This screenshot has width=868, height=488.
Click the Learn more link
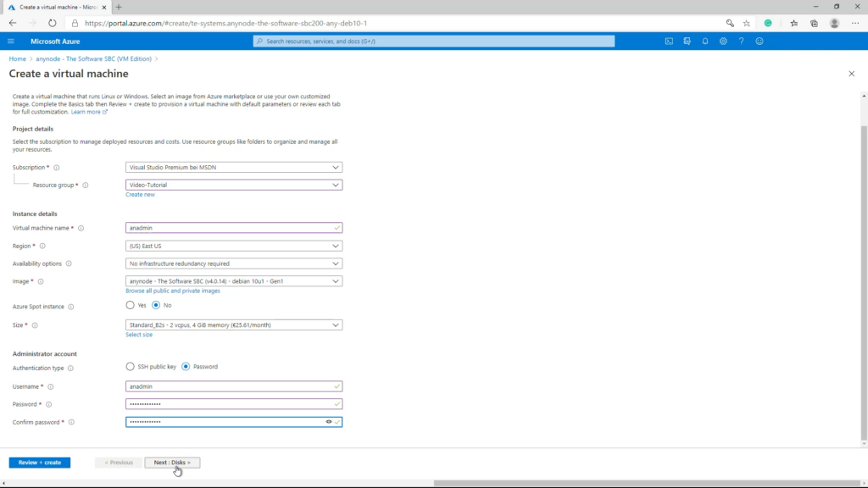coord(88,112)
